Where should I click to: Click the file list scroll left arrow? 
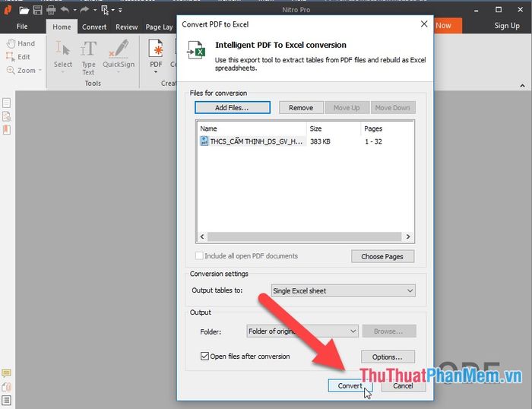(202, 236)
